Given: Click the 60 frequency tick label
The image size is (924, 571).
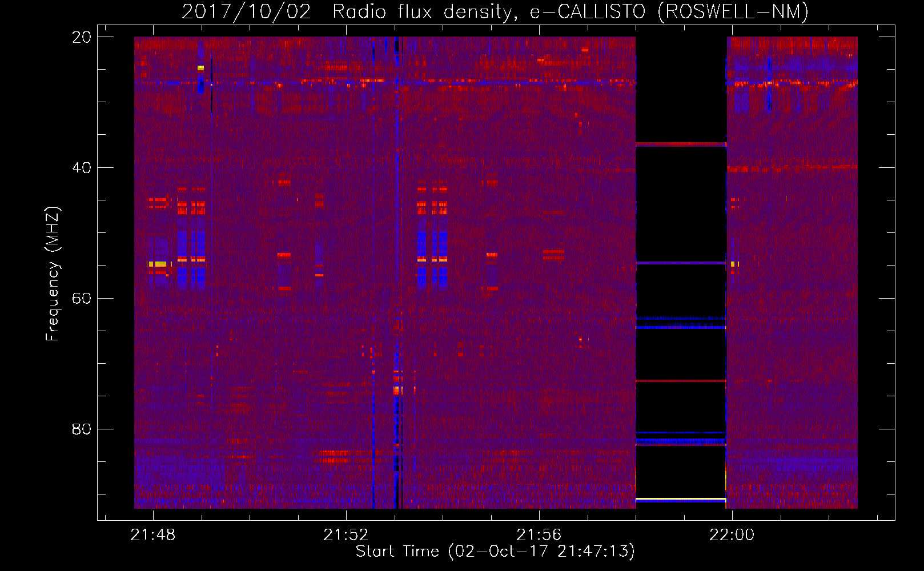Looking at the screenshot, I should [x=81, y=299].
